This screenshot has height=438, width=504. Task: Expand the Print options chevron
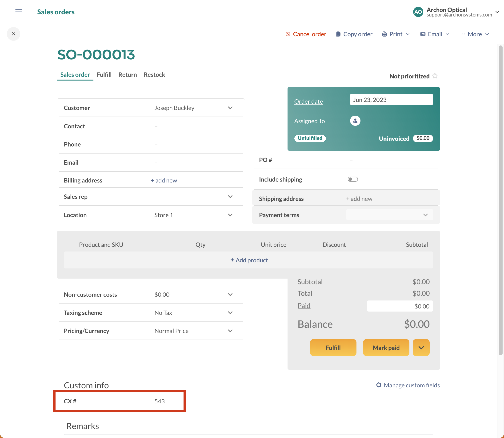click(408, 34)
